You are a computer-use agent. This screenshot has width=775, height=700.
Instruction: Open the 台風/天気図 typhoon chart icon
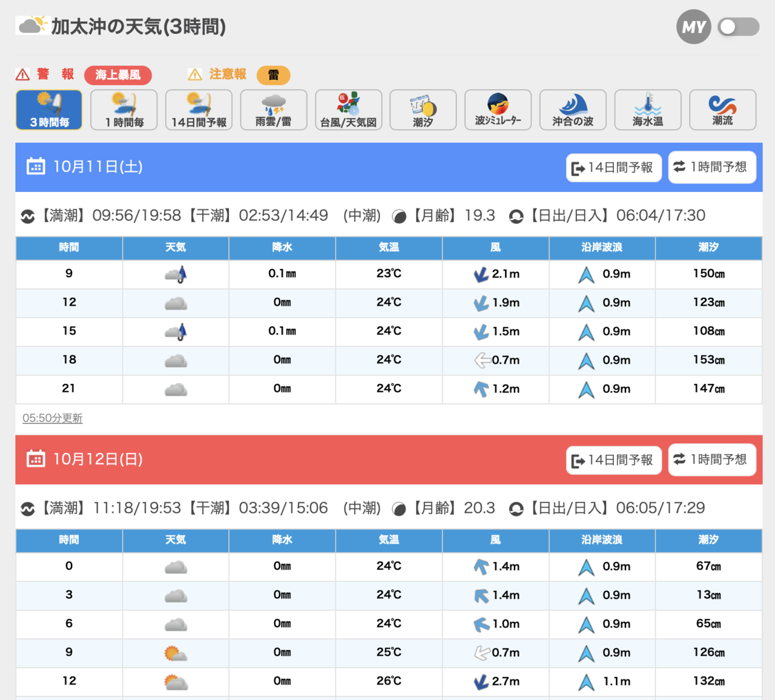(x=348, y=110)
